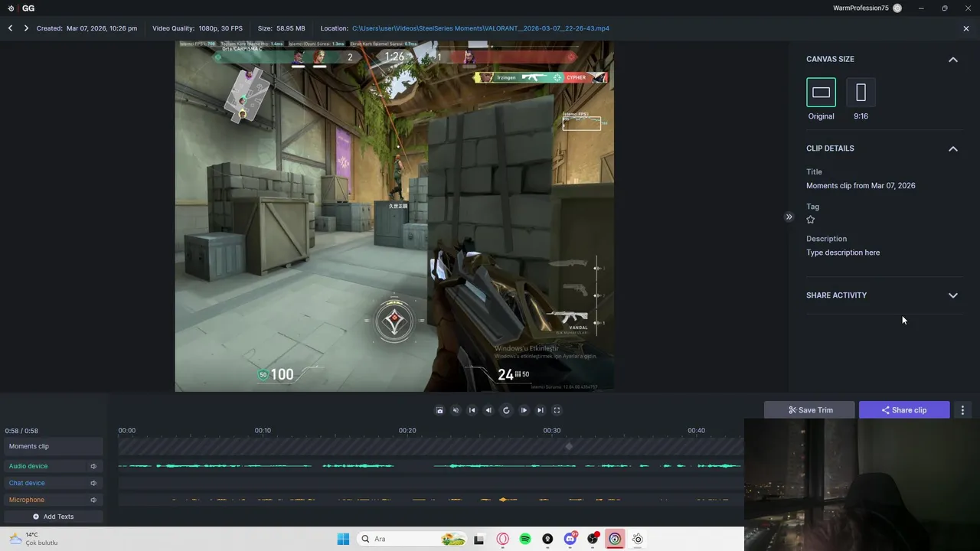Click the Add Texts button
The height and width of the screenshot is (551, 980).
(x=53, y=517)
